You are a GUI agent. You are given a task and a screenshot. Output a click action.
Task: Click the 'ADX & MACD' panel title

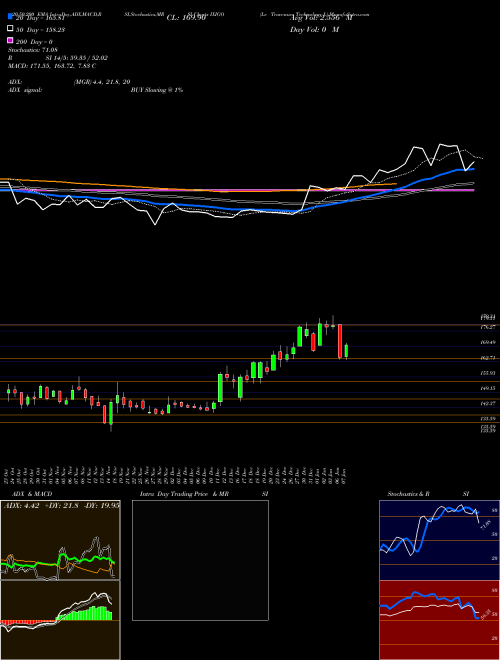[32, 494]
